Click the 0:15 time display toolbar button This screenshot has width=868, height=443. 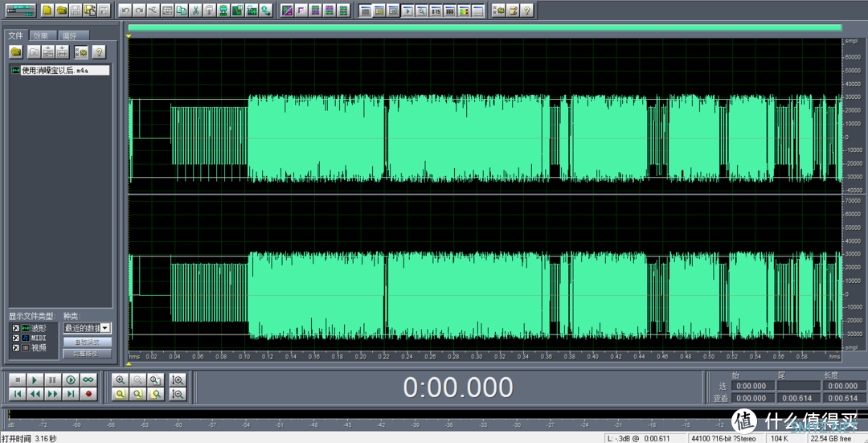tap(436, 10)
